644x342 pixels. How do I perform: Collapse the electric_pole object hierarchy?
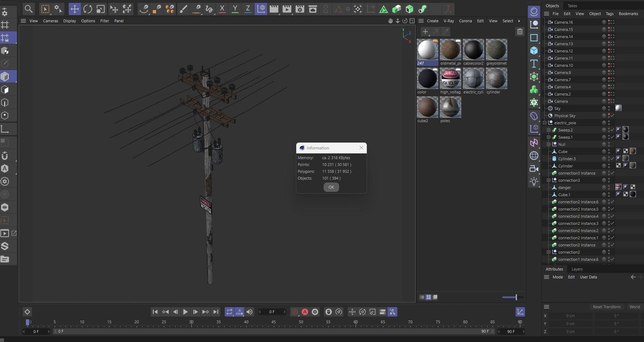[545, 123]
